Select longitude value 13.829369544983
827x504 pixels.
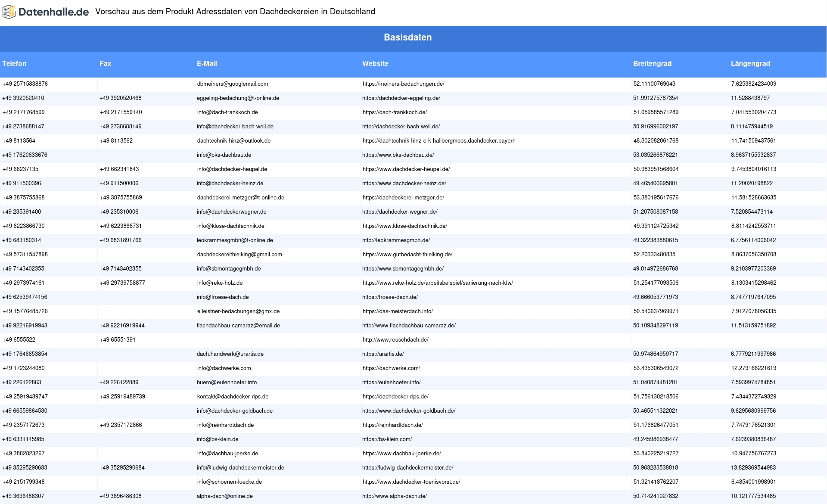753,468
